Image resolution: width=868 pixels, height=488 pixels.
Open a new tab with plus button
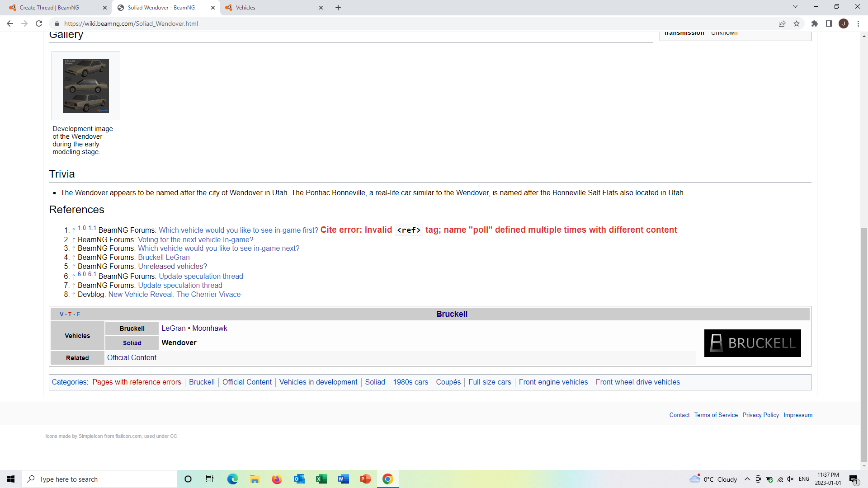338,8
